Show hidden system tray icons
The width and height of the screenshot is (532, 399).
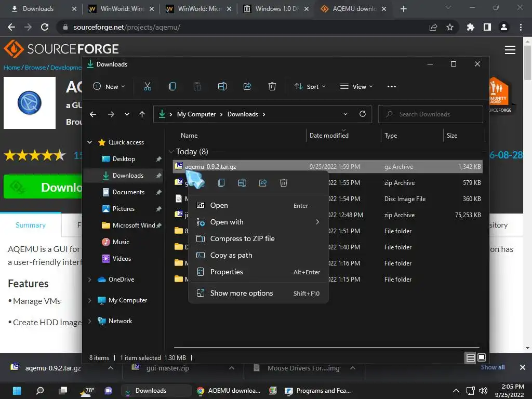pyautogui.click(x=456, y=391)
